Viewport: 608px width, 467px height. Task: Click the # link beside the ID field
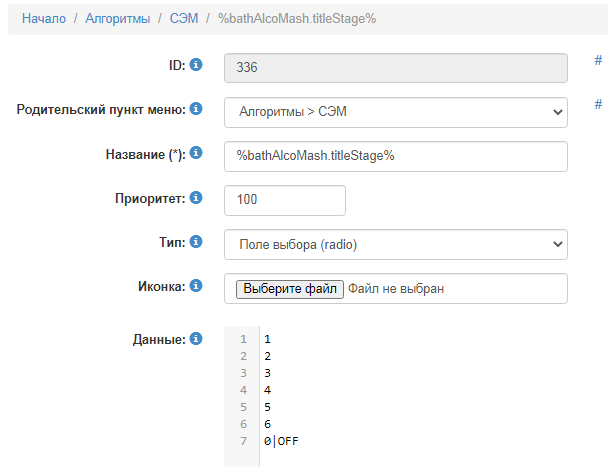click(x=598, y=60)
